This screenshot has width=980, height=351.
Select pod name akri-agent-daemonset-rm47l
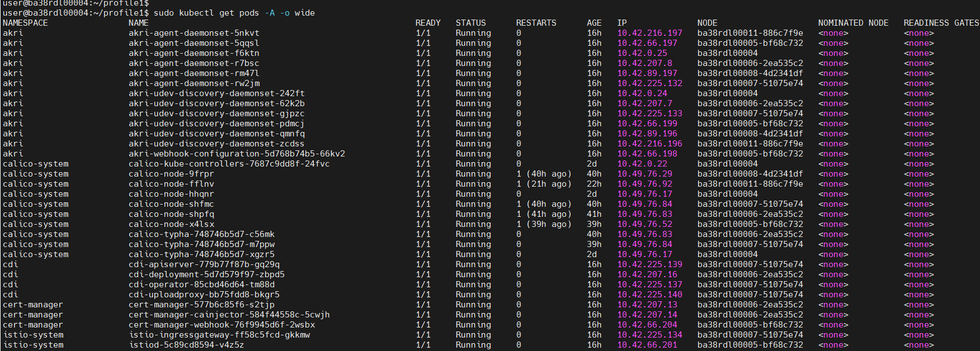[194, 73]
